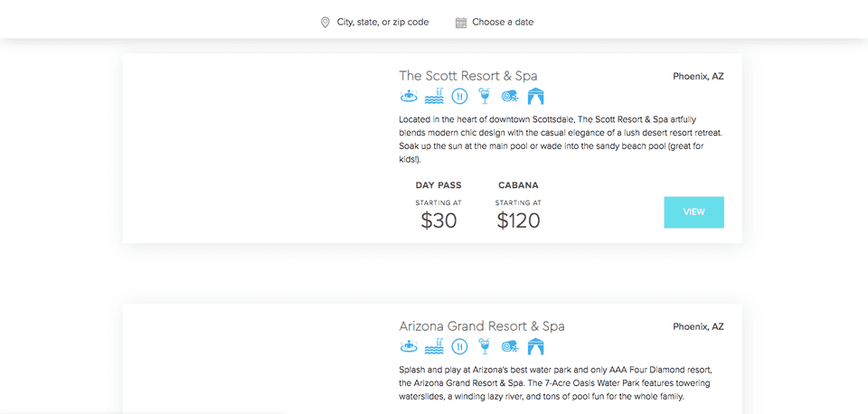
Task: Click the dining icon under The Scott Resort
Action: tap(459, 97)
